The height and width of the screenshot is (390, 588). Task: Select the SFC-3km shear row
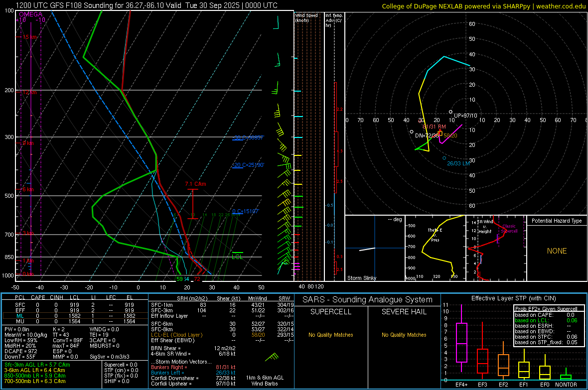[x=222, y=310]
